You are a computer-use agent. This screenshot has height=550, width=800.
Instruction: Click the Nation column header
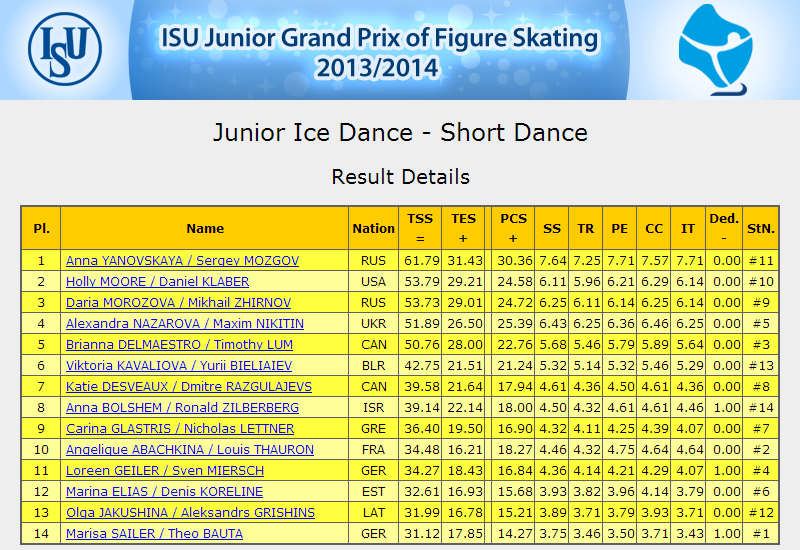pos(373,228)
